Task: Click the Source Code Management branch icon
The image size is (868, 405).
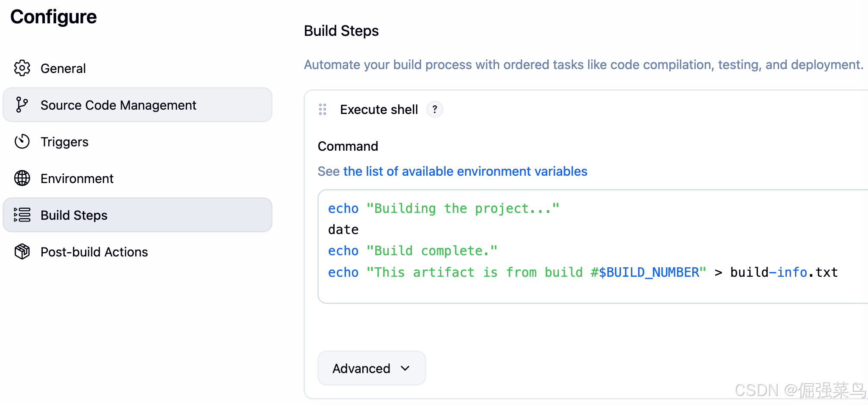Action: [x=22, y=105]
